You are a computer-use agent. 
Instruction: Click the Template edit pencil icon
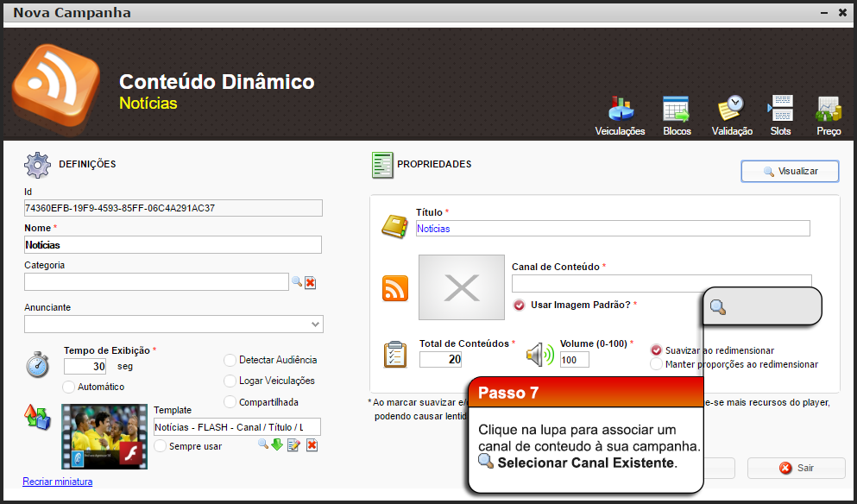(293, 445)
